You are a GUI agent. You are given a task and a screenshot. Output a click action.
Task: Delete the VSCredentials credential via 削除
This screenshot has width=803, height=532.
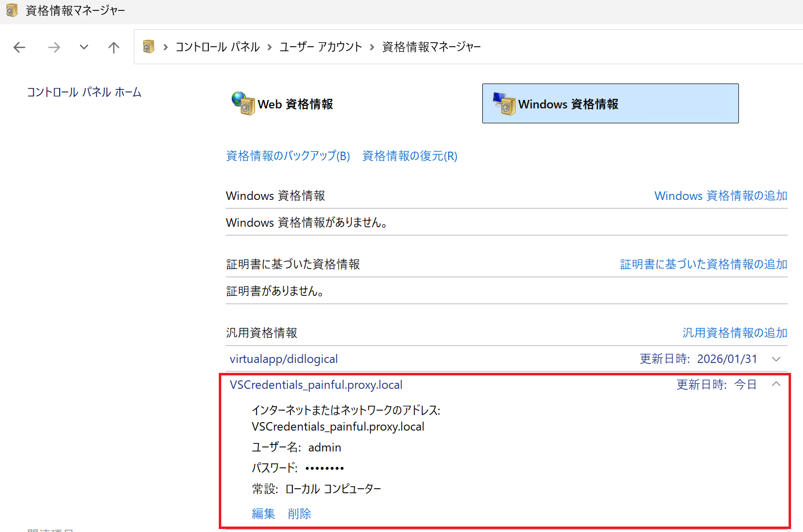click(299, 513)
